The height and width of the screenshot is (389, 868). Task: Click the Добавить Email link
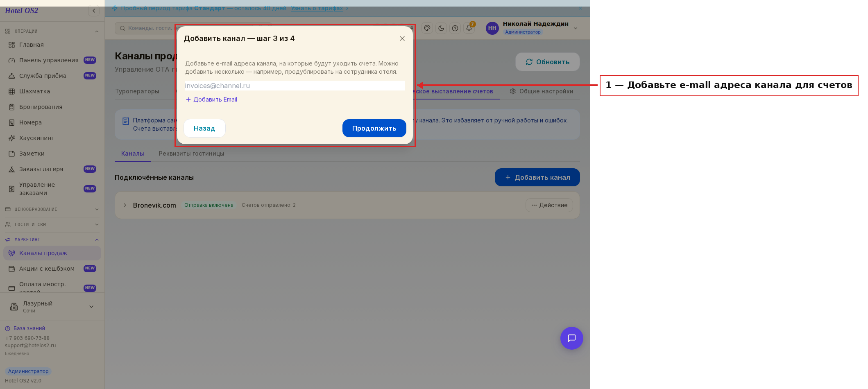[211, 100]
